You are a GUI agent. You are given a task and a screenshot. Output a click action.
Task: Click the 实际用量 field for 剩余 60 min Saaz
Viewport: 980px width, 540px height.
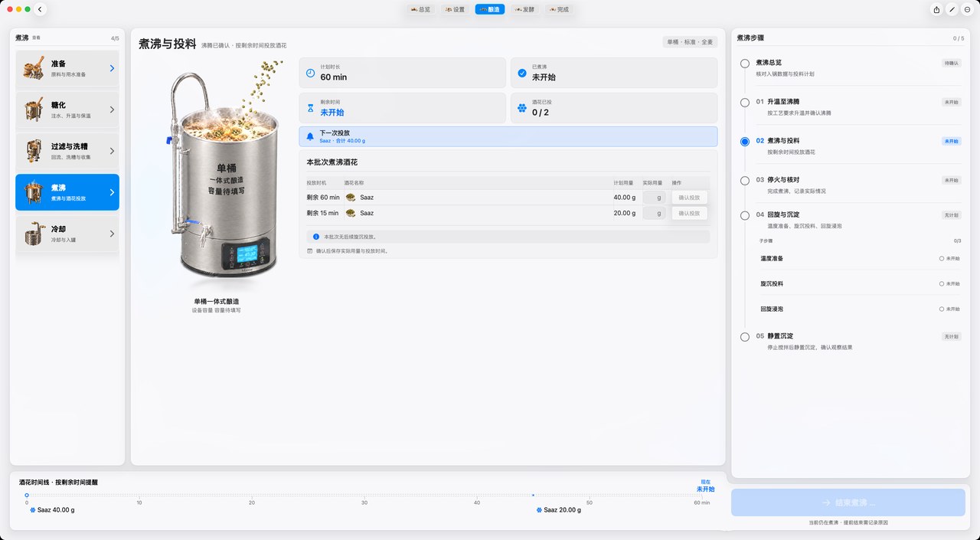coord(653,198)
